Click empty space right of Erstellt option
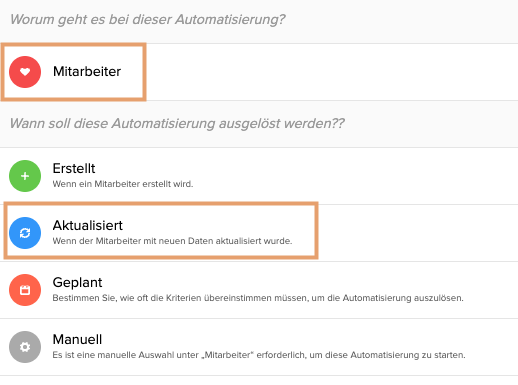This screenshot has height=385, width=518. [355, 176]
